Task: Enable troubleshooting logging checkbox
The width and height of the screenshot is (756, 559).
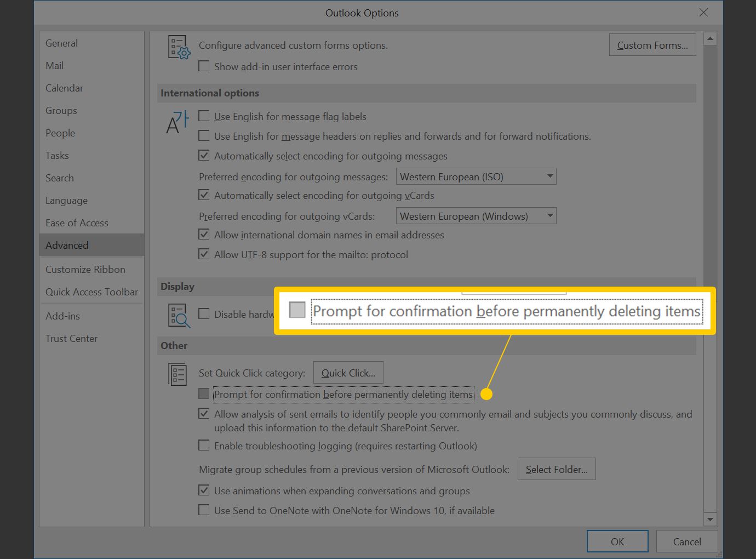Action: (x=204, y=446)
